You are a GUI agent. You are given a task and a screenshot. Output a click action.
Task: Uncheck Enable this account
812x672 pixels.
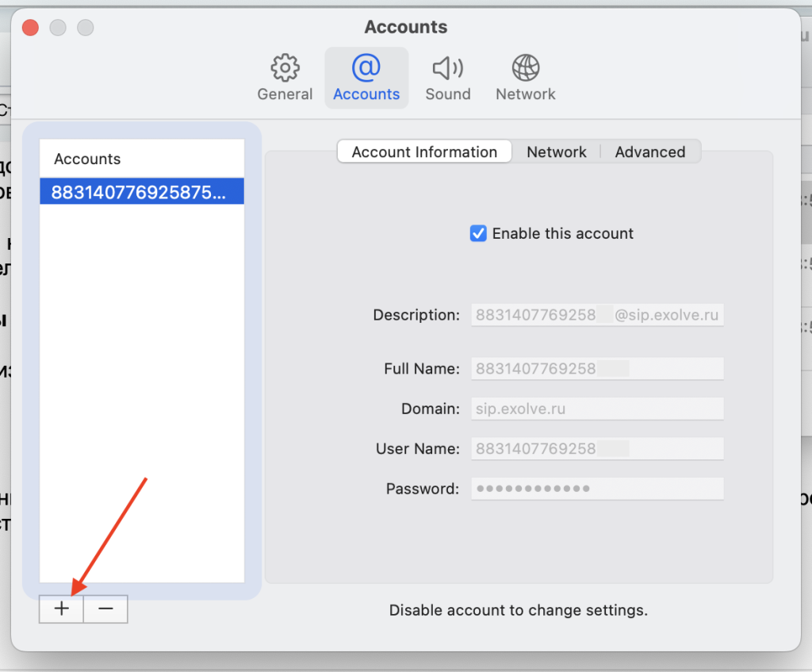(478, 233)
